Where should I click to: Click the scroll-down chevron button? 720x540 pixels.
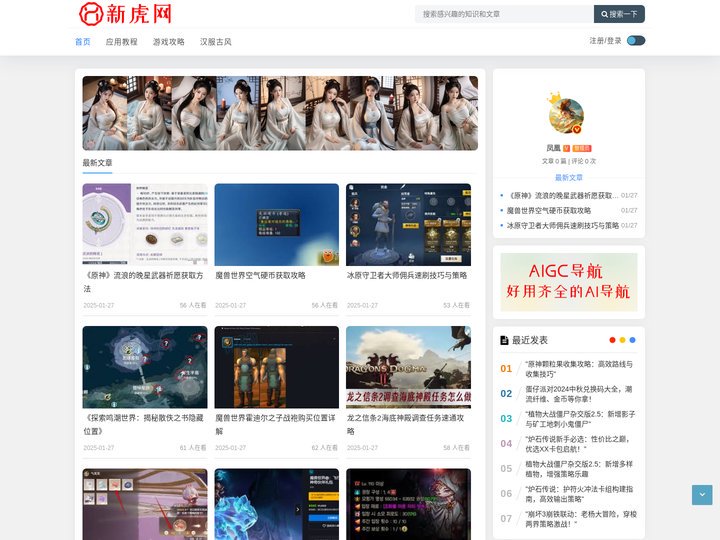point(702,495)
